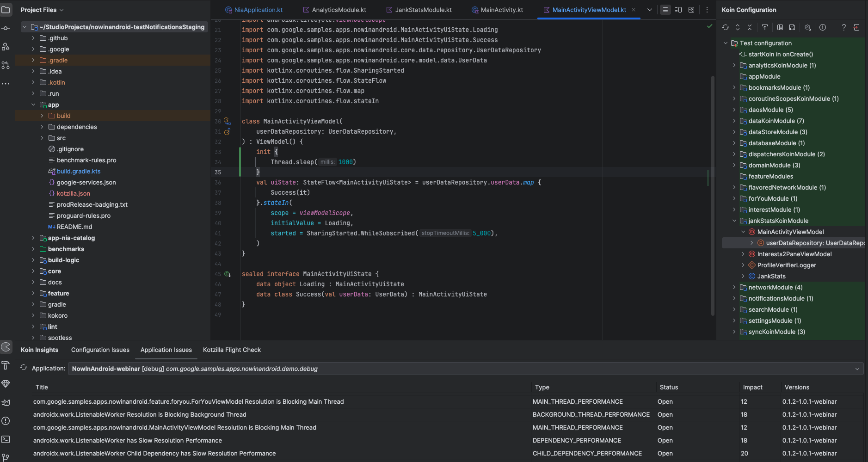Image resolution: width=868 pixels, height=462 pixels.
Task: Open editor tab options three-dot menu
Action: [707, 10]
